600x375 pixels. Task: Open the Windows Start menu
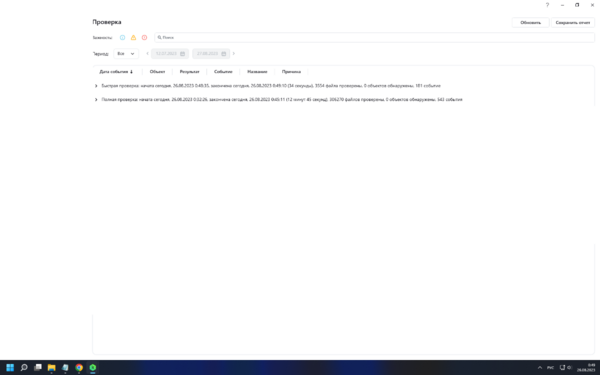(10, 367)
